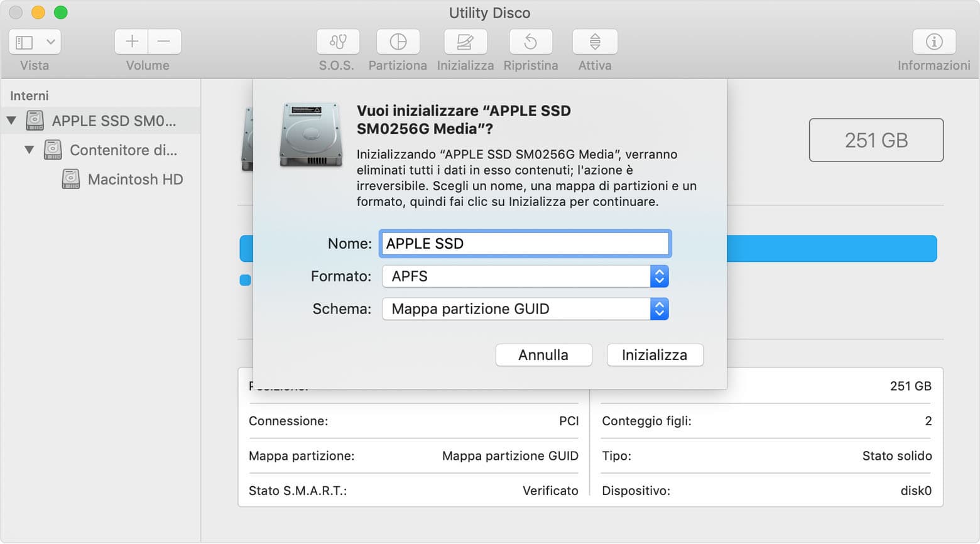Click the Interni sidebar header

pos(29,95)
